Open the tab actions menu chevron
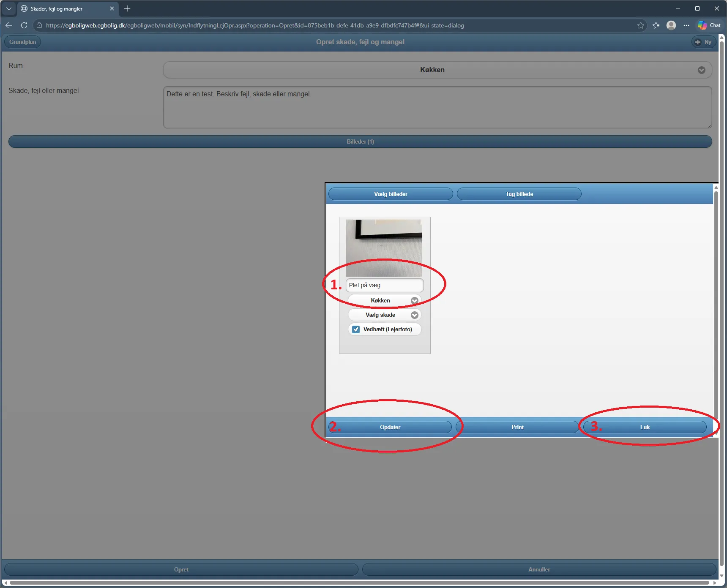The height and width of the screenshot is (588, 727). pyautogui.click(x=9, y=8)
